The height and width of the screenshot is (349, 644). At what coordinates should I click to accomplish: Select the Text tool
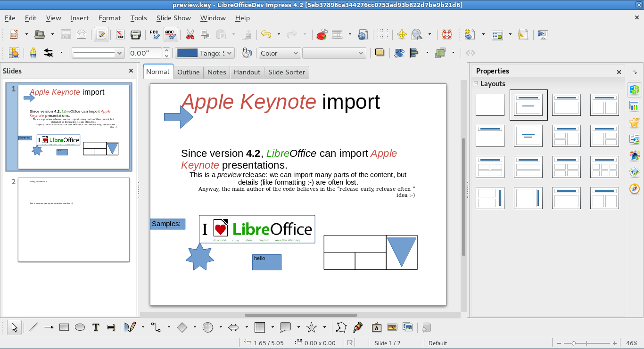(96, 327)
